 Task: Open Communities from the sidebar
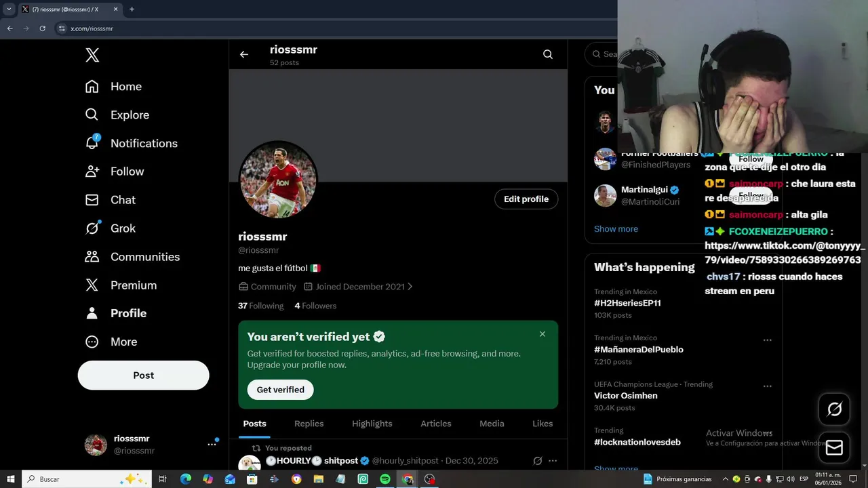132,257
